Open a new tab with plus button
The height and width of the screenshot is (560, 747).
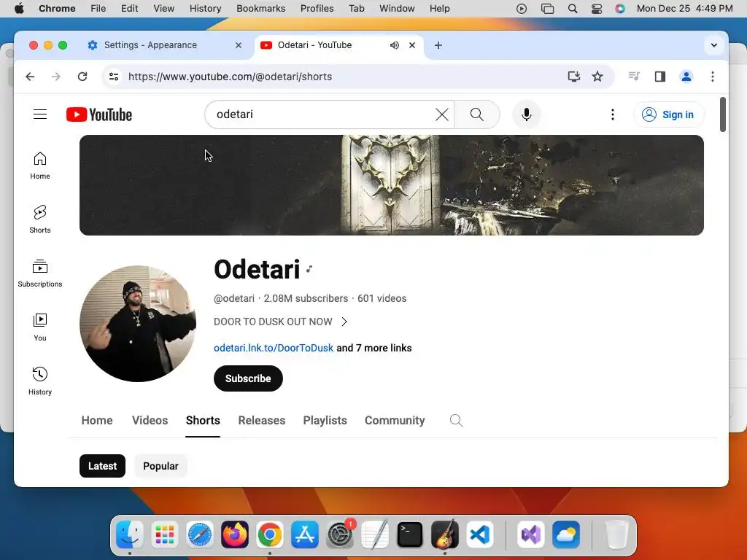tap(438, 45)
